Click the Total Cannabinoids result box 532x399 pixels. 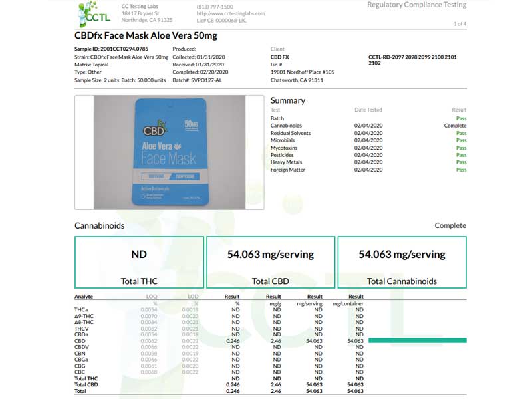click(x=402, y=262)
